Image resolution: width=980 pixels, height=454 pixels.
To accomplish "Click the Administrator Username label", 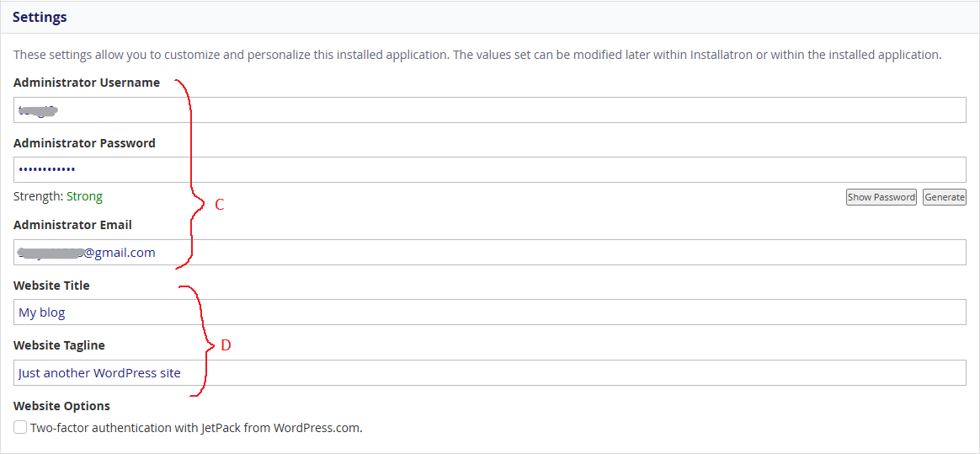I will point(87,83).
